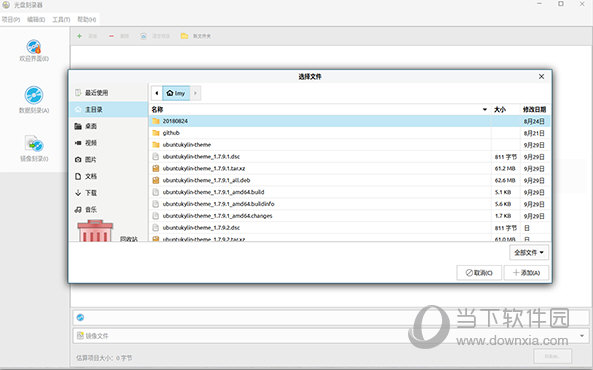The height and width of the screenshot is (370, 593).
Task: Click the 8月24日 date cell
Action: 534,121
